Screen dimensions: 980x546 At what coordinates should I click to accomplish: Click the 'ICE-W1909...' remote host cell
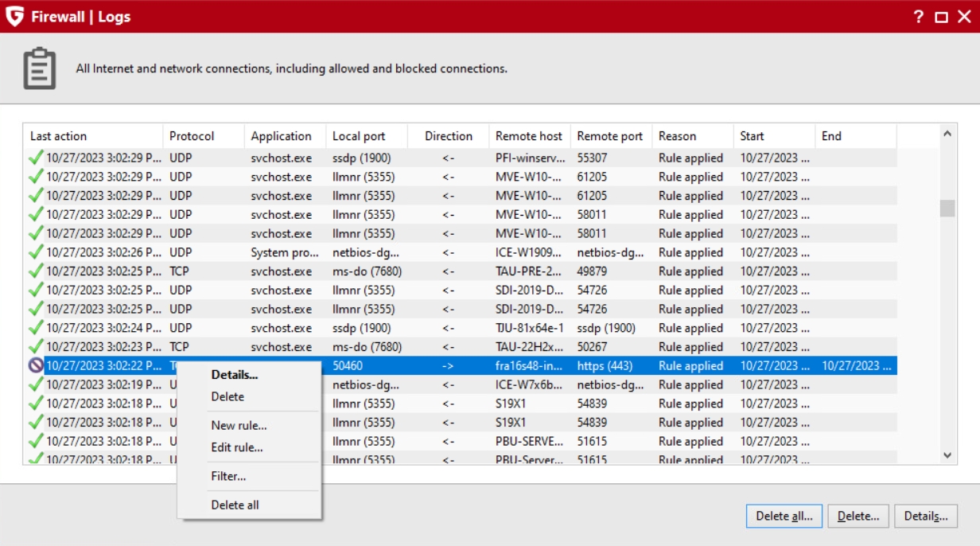pyautogui.click(x=530, y=252)
